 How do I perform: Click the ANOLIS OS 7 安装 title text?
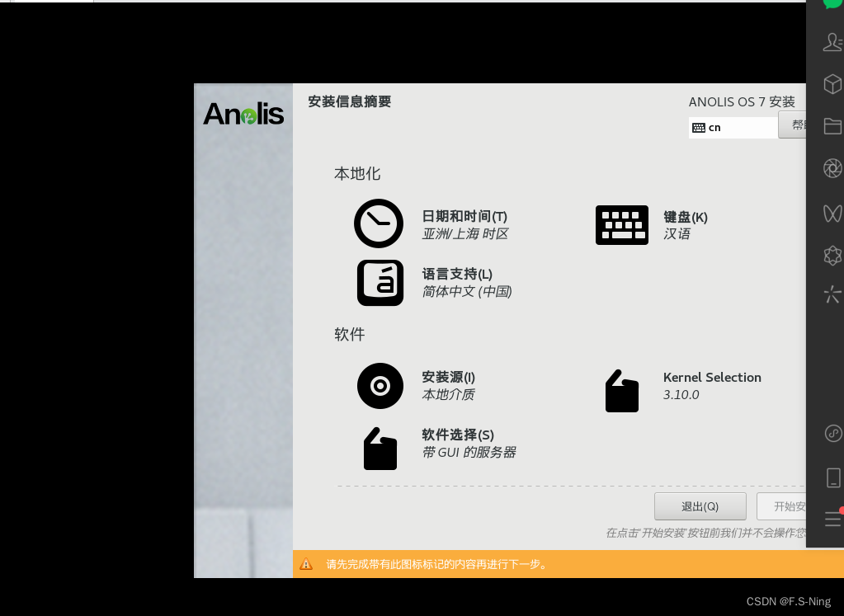742,101
